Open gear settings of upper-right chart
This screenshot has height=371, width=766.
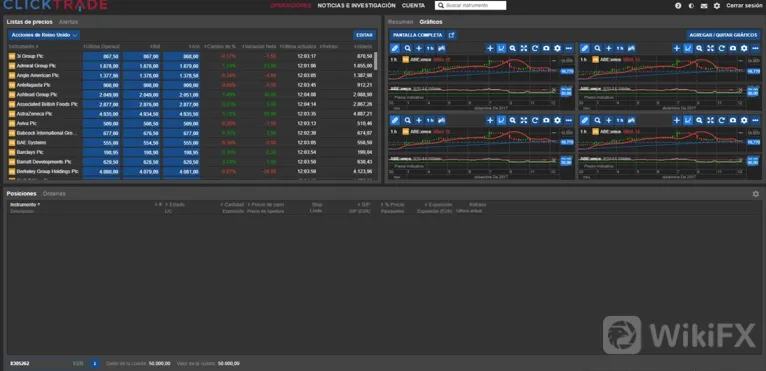(x=744, y=48)
